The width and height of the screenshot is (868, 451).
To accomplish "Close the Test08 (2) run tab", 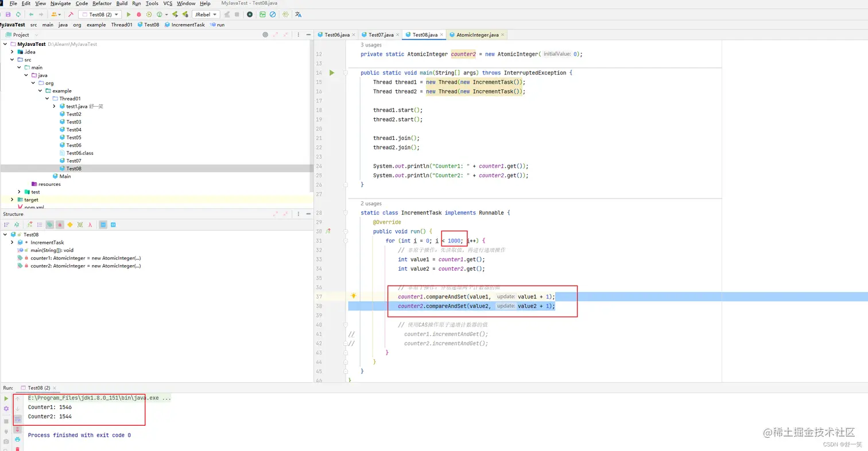I will tap(56, 388).
